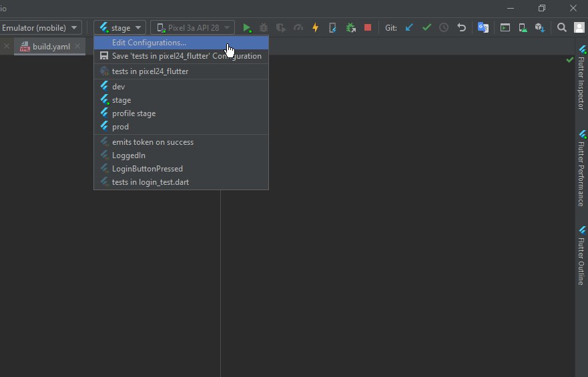Run with coverage icon
Screen dimensions: 588x377
281,28
